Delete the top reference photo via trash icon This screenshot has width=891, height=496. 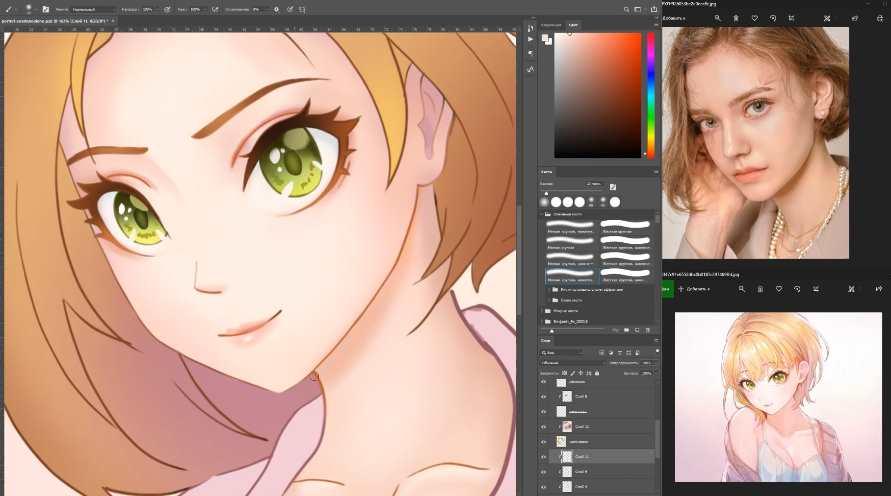click(736, 18)
